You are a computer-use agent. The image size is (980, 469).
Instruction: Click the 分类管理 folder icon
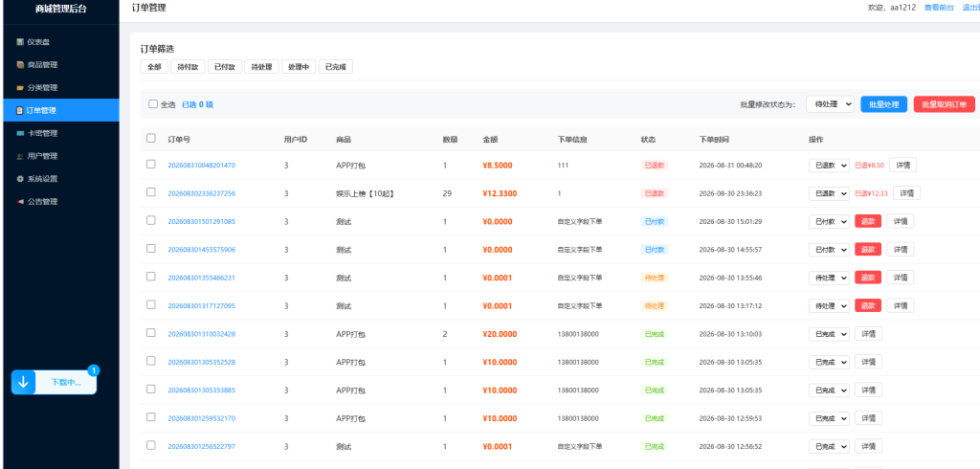tap(20, 87)
